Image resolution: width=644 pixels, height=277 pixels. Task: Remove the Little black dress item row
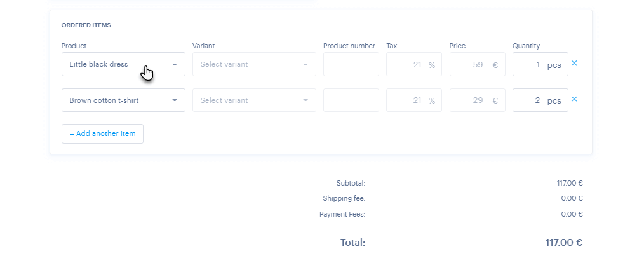click(574, 64)
